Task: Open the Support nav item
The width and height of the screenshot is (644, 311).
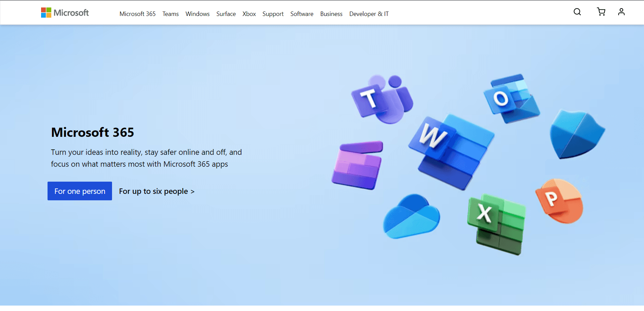Action: tap(273, 14)
